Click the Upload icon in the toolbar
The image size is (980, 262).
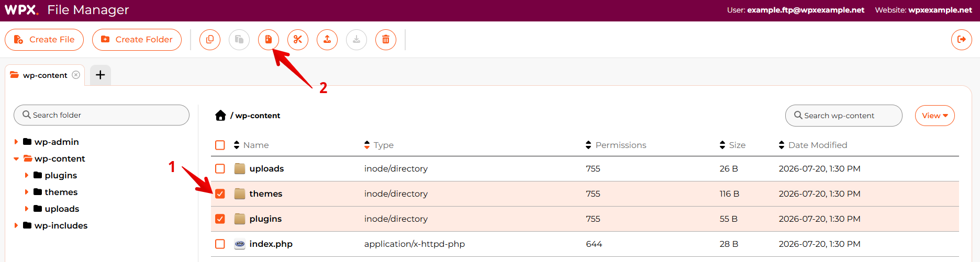coord(327,39)
